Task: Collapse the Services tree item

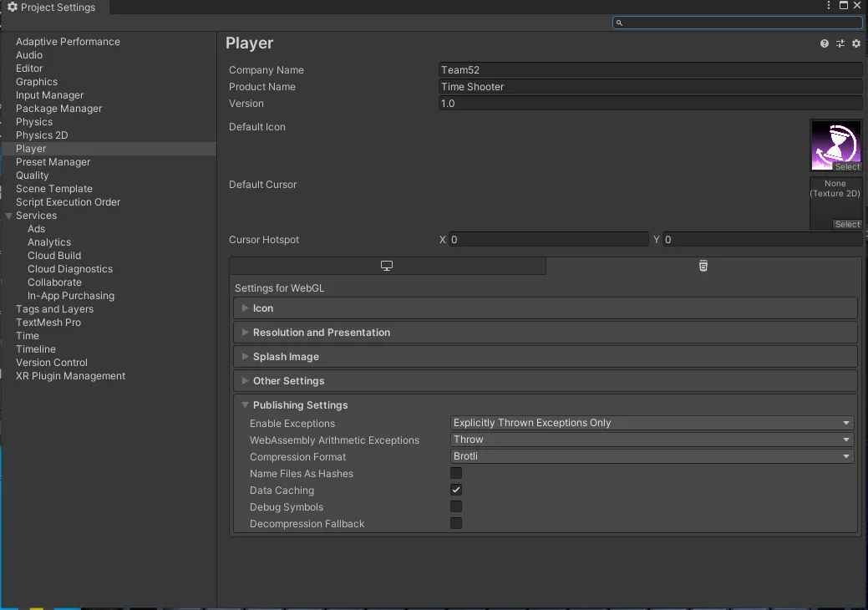Action: click(x=9, y=216)
